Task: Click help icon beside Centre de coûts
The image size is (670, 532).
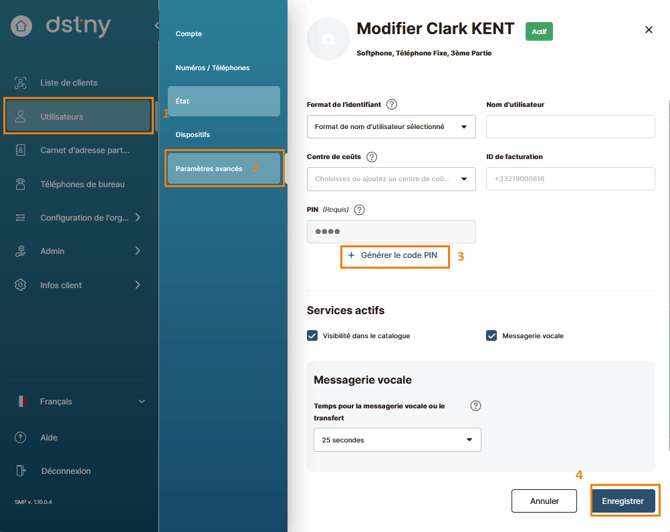Action: click(372, 157)
